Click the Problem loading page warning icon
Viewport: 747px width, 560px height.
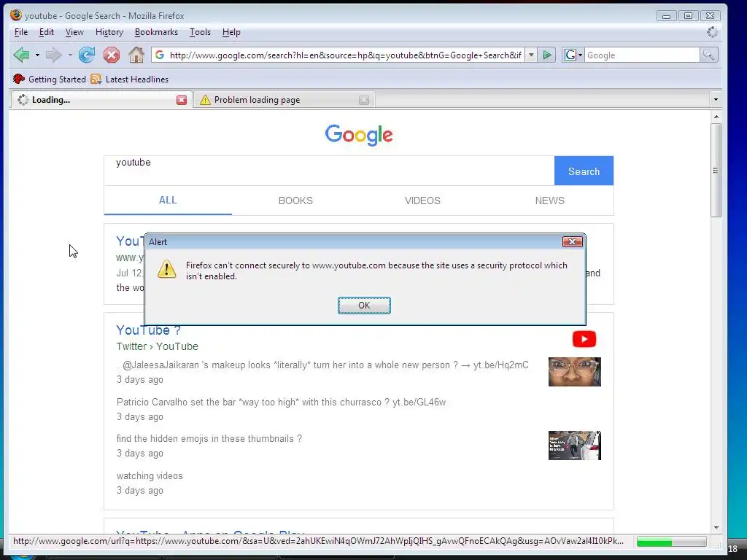point(205,99)
